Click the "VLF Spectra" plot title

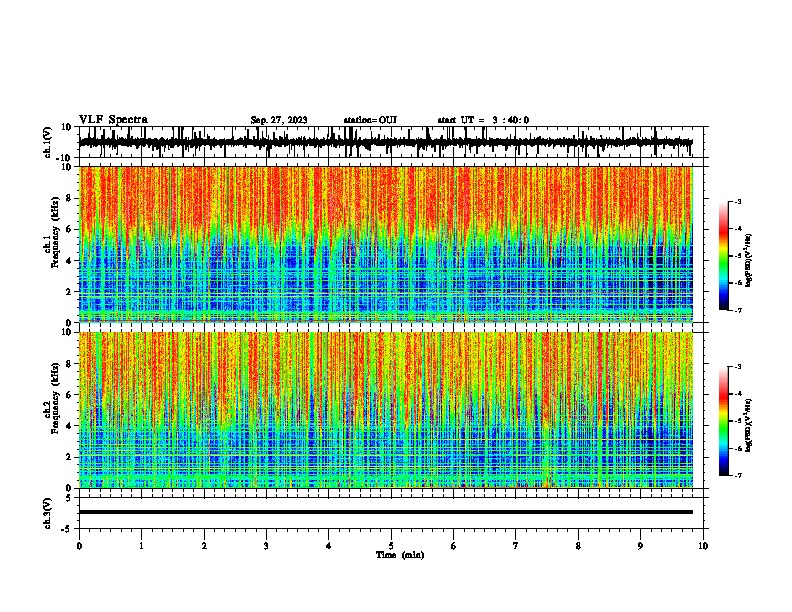(x=113, y=120)
